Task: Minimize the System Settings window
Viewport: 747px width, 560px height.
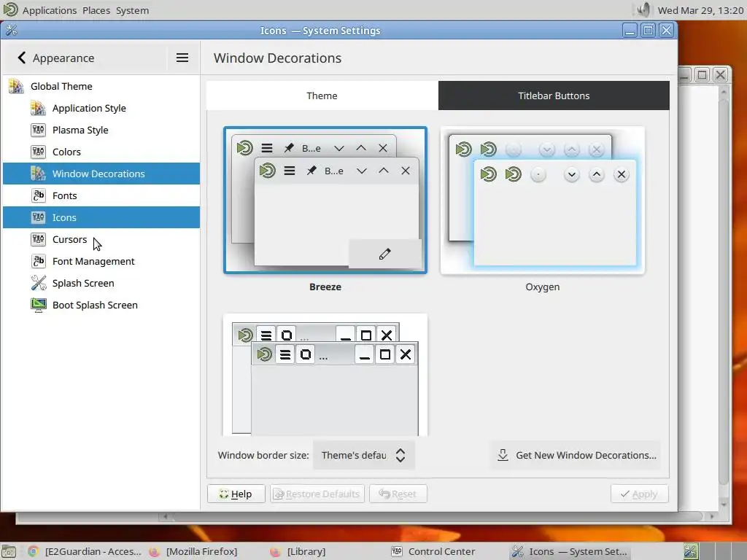Action: tap(630, 31)
